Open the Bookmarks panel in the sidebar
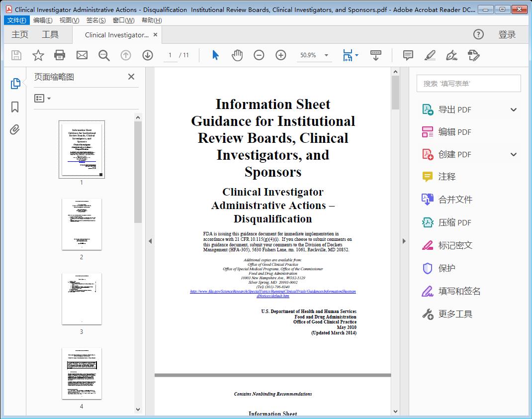Viewport: 532px width, 419px height. (x=14, y=106)
